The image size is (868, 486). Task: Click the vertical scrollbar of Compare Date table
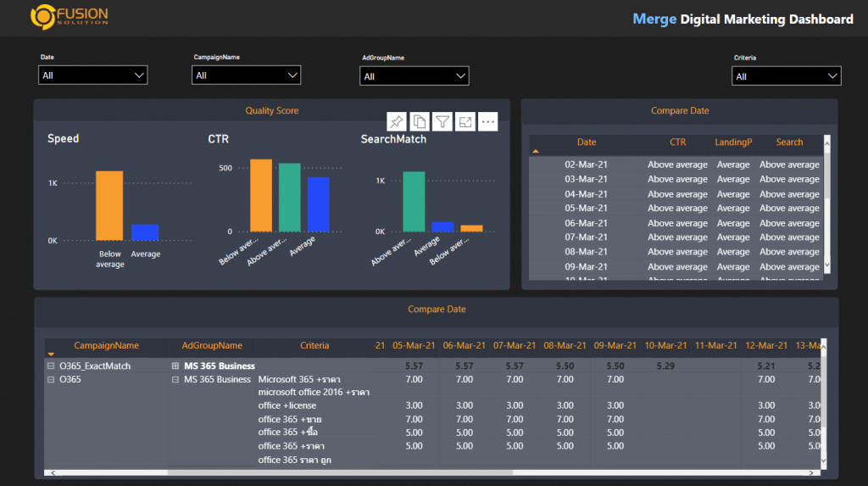[827, 175]
